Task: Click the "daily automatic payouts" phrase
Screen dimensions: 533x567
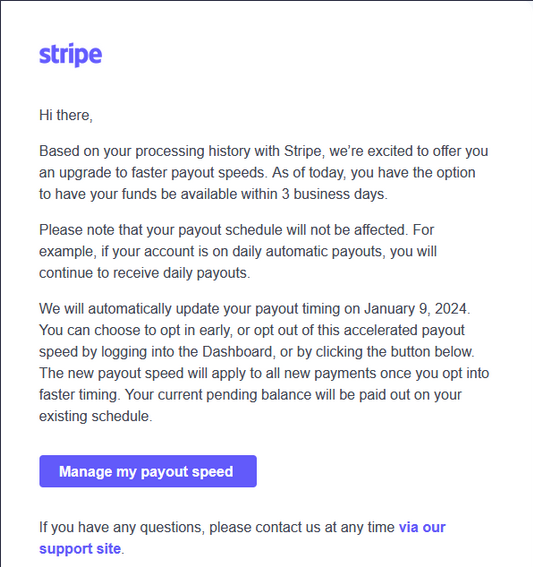Action: pos(307,251)
